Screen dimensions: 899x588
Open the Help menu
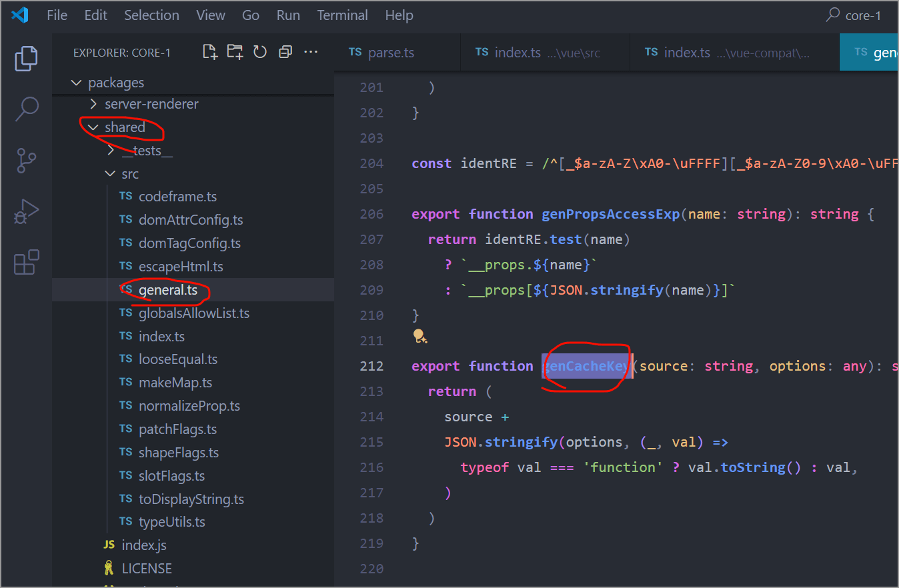(x=399, y=15)
